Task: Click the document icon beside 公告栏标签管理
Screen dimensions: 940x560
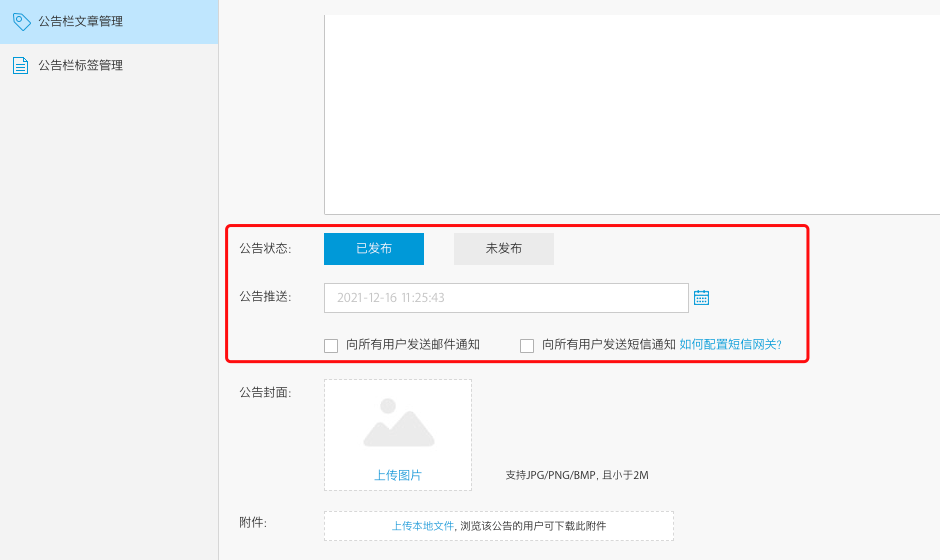Action: click(20, 65)
